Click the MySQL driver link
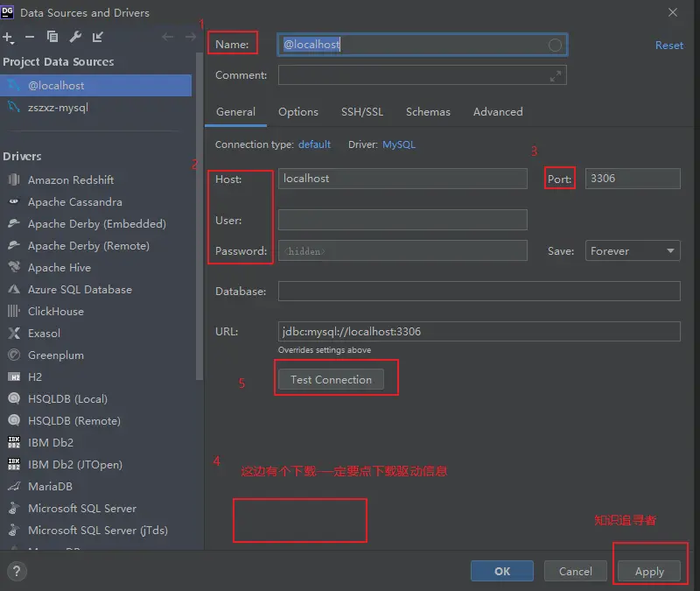Screen dimensions: 700x591 pyautogui.click(x=399, y=144)
